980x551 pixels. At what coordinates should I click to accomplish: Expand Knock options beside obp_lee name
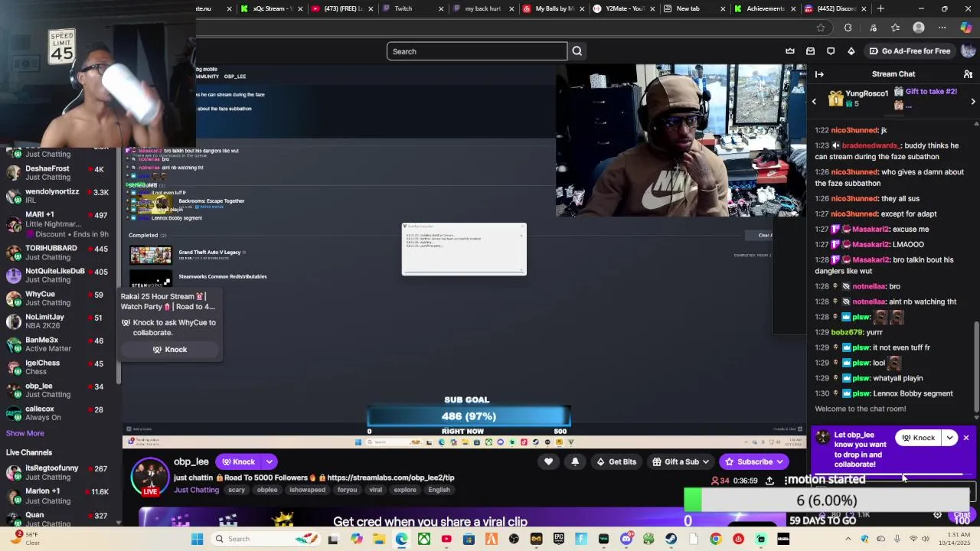pyautogui.click(x=269, y=461)
